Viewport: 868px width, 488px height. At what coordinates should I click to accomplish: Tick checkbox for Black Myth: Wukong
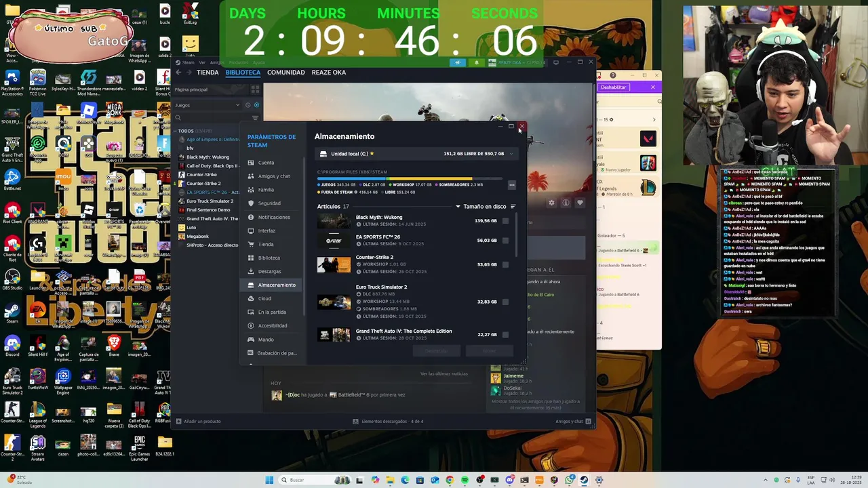pyautogui.click(x=505, y=221)
